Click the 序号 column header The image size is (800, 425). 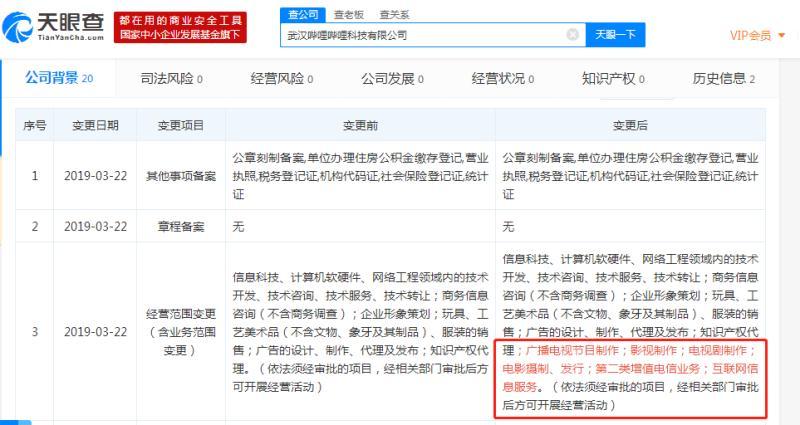35,125
